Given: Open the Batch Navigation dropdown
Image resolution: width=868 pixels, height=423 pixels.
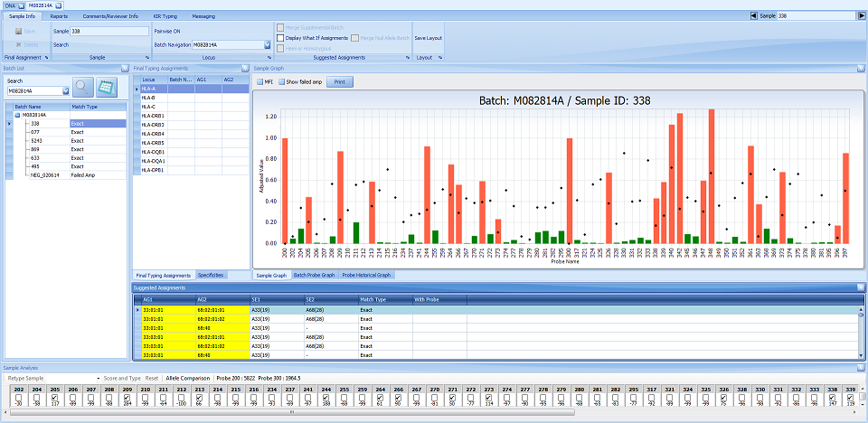Looking at the screenshot, I should (x=267, y=45).
